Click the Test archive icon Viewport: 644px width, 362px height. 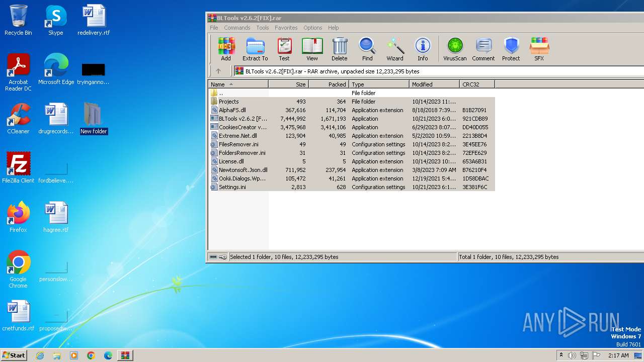pos(284,49)
